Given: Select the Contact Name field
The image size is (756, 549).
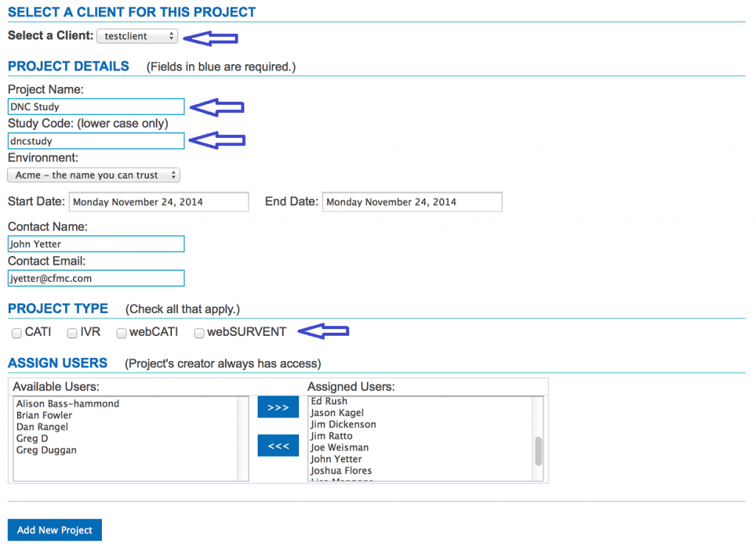Looking at the screenshot, I should point(96,244).
